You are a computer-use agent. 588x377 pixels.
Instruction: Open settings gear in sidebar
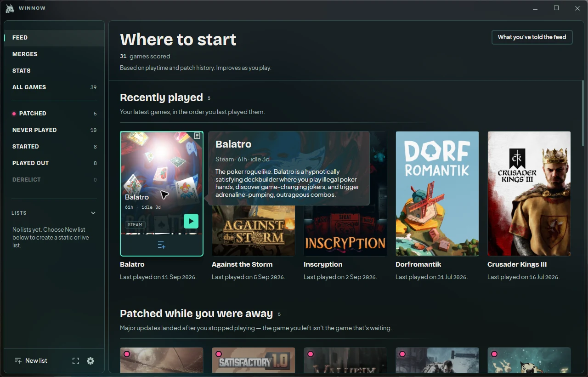click(90, 361)
